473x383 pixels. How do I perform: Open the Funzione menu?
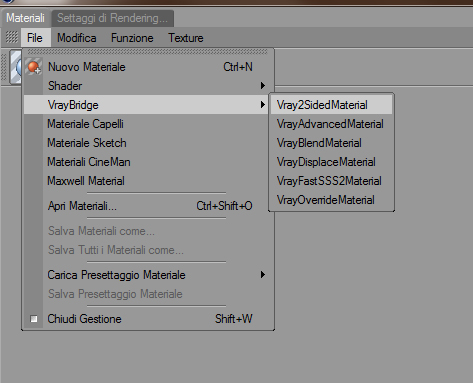[x=132, y=38]
